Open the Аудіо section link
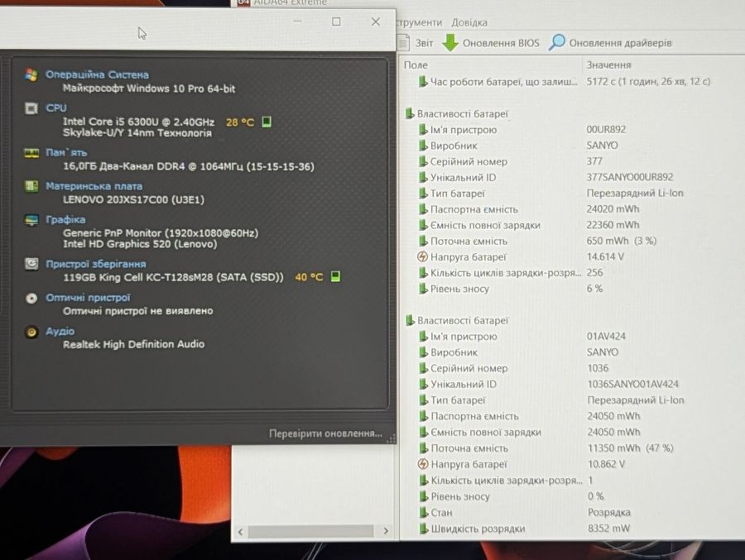The image size is (745, 560). [x=60, y=331]
